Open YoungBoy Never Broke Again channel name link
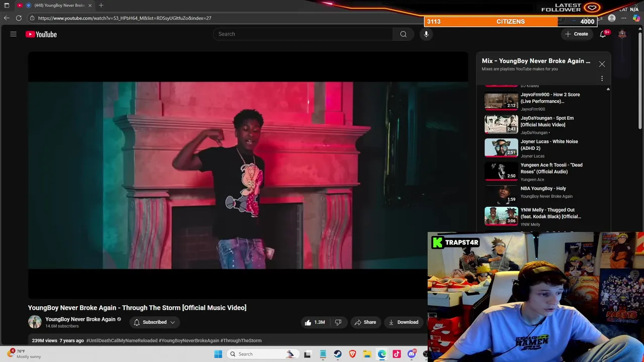644x362 pixels. pos(80,319)
